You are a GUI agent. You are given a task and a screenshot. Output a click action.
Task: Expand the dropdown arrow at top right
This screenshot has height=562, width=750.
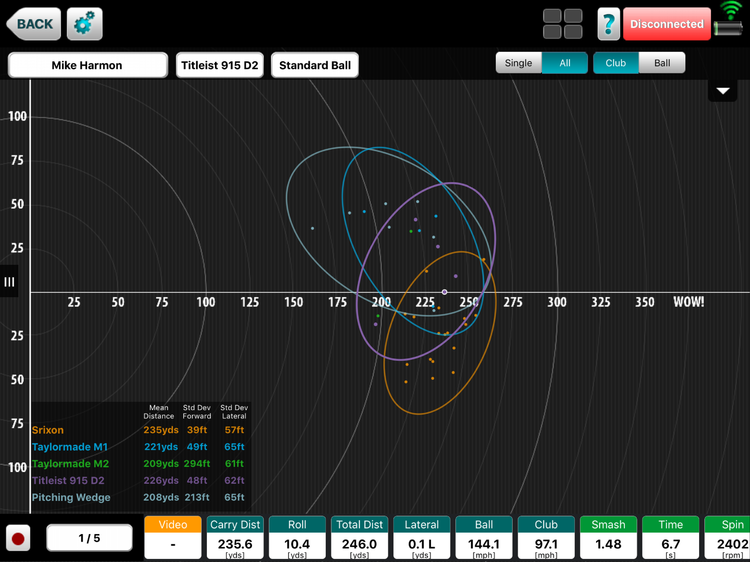pos(723,91)
